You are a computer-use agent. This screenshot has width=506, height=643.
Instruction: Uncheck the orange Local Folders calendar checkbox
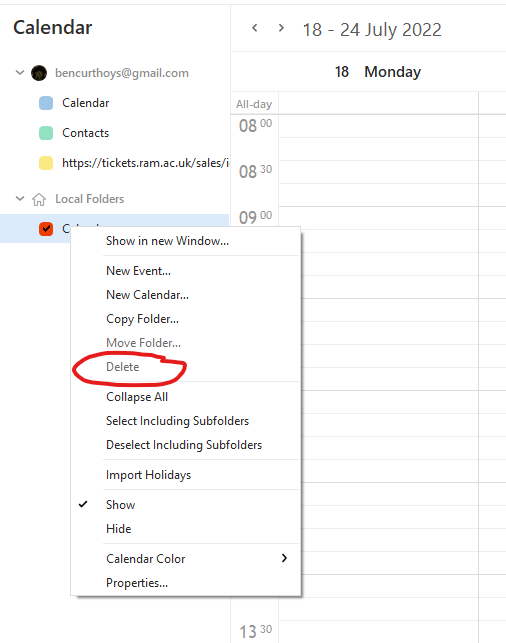pos(46,229)
